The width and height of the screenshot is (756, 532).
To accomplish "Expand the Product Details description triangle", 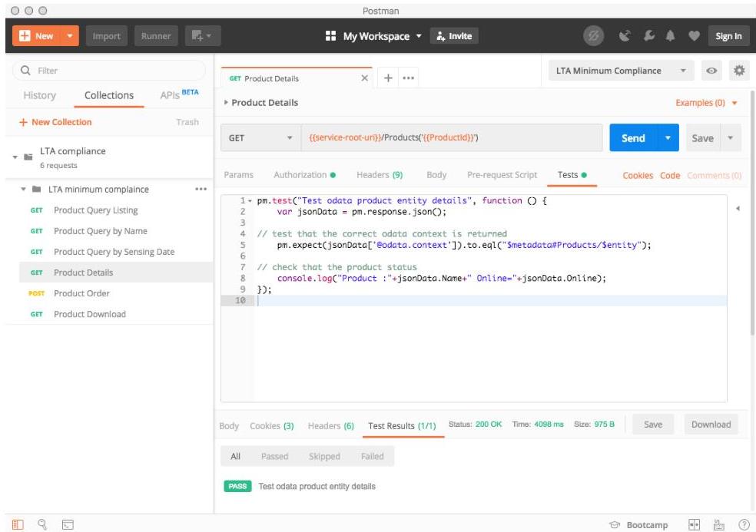I will point(226,102).
